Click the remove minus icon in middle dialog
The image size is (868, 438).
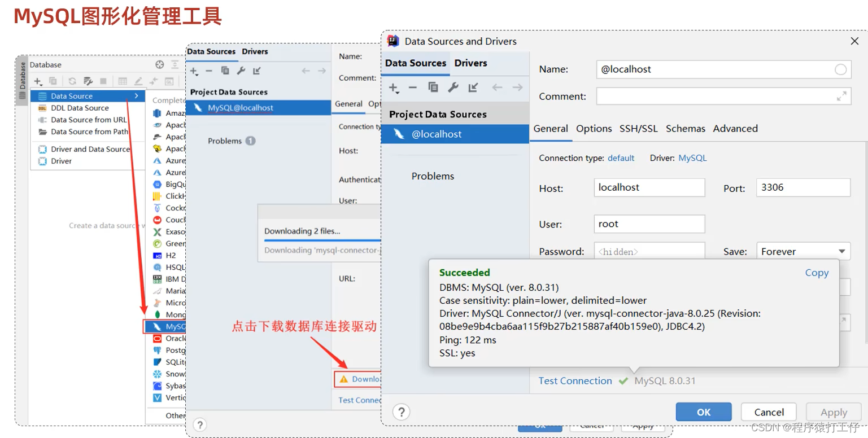[209, 71]
